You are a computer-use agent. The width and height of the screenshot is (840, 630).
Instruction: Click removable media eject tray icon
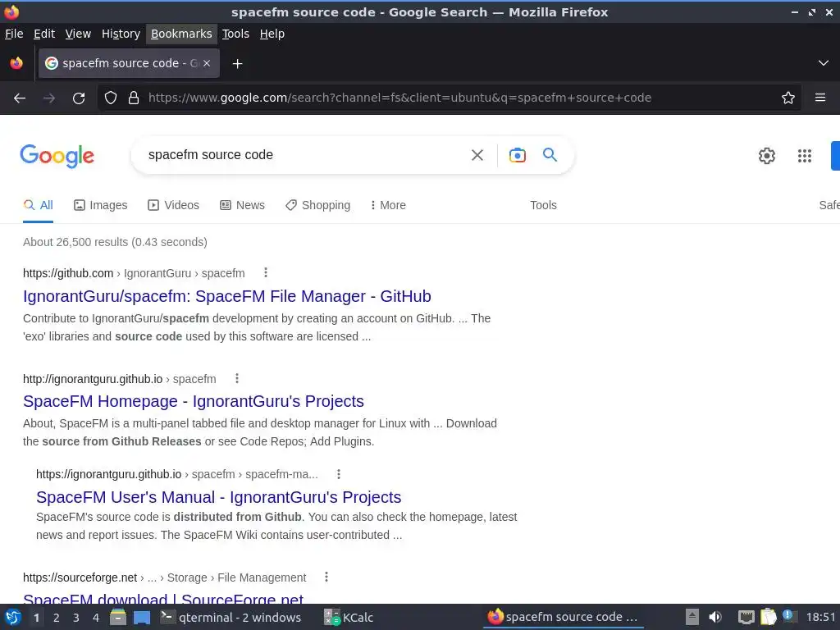tap(692, 617)
